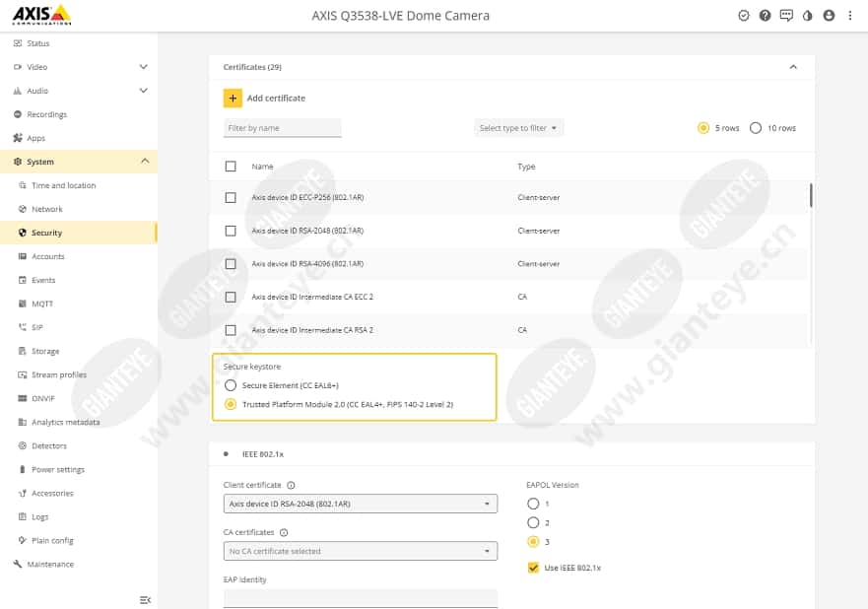The height and width of the screenshot is (609, 868).
Task: Open the MQTT page
Action: pos(42,304)
